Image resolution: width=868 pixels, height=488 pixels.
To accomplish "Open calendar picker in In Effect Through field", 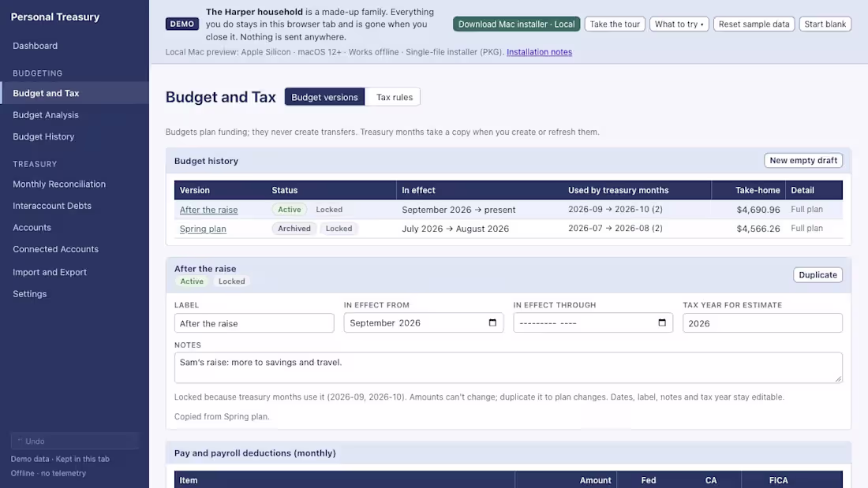I will (661, 322).
